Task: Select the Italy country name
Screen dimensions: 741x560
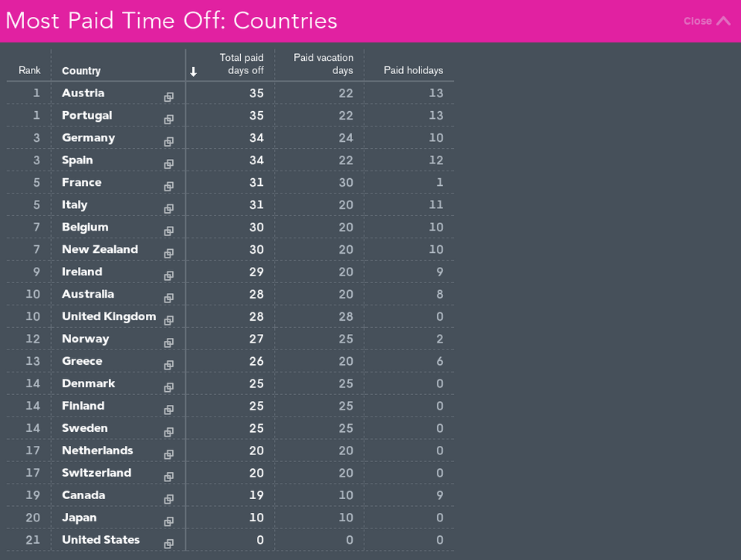Action: point(75,205)
